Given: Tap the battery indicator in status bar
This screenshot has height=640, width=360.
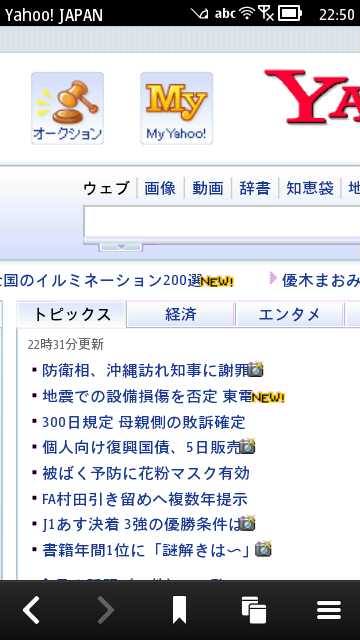Looking at the screenshot, I should point(290,13).
